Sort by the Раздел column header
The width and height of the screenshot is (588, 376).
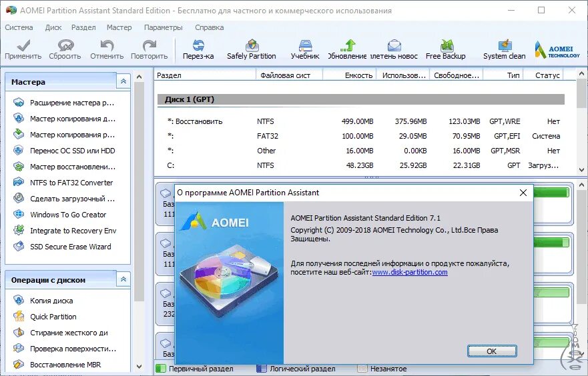[x=205, y=75]
